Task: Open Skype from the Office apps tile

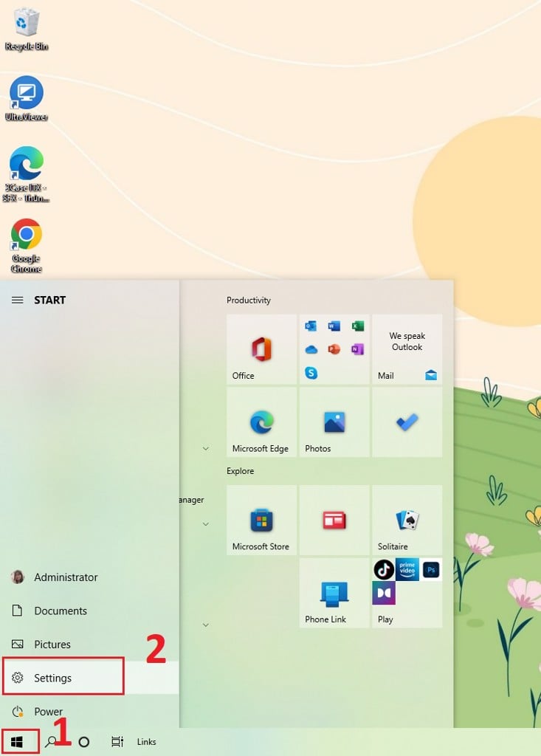Action: [311, 373]
